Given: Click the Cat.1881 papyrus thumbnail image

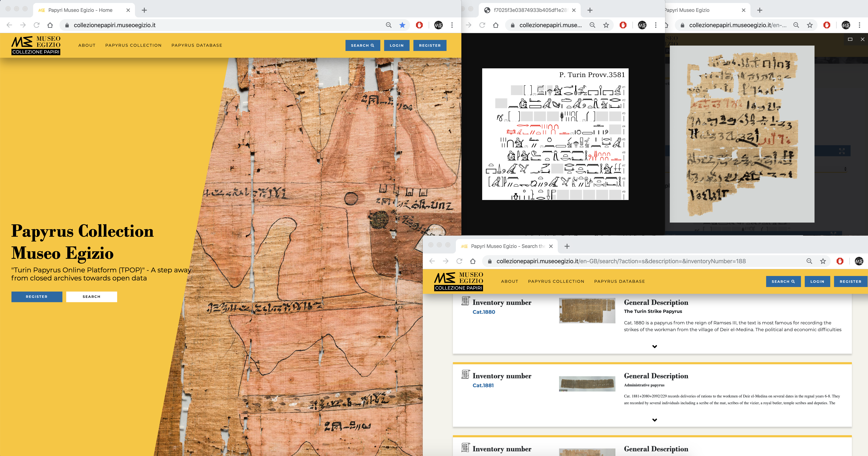Looking at the screenshot, I should click(587, 384).
